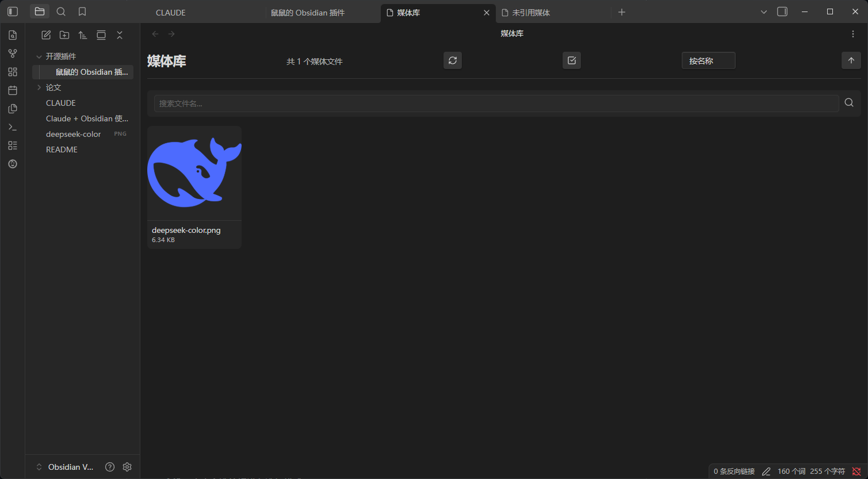Open the README note
The image size is (868, 479).
pos(62,150)
